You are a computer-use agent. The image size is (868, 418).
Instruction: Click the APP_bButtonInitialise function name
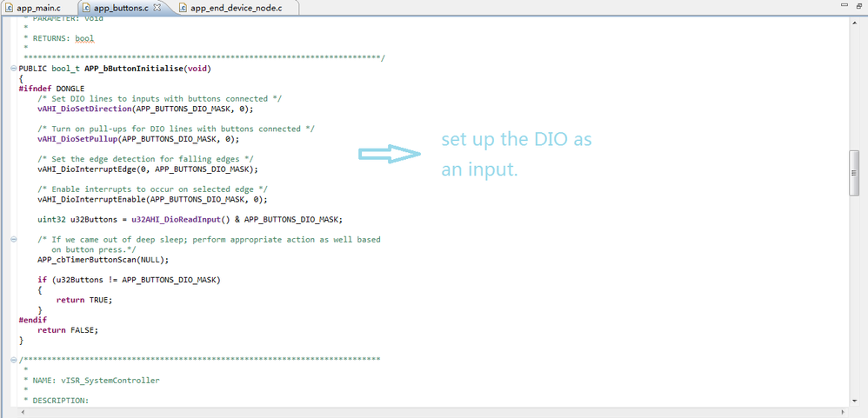pos(133,69)
